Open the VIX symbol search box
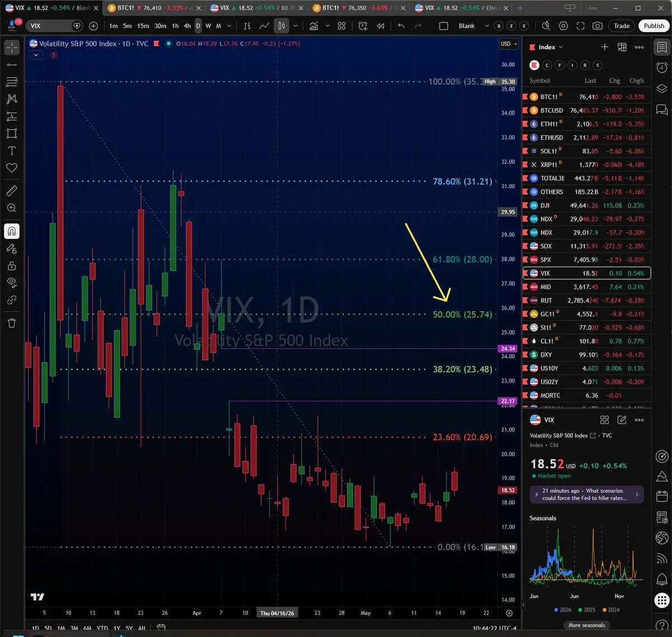672x637 pixels. click(55, 26)
